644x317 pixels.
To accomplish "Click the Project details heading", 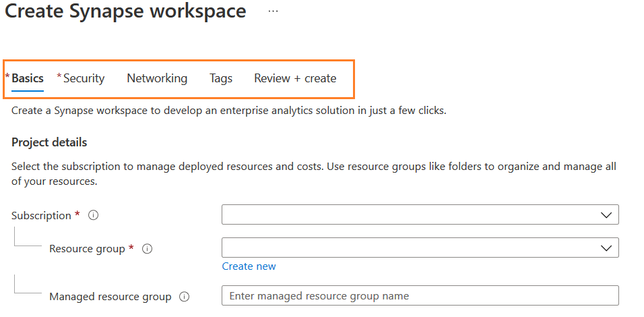I will (x=49, y=142).
